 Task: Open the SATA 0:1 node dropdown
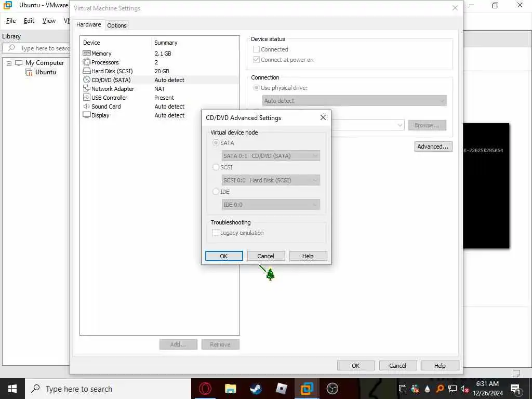(x=271, y=156)
